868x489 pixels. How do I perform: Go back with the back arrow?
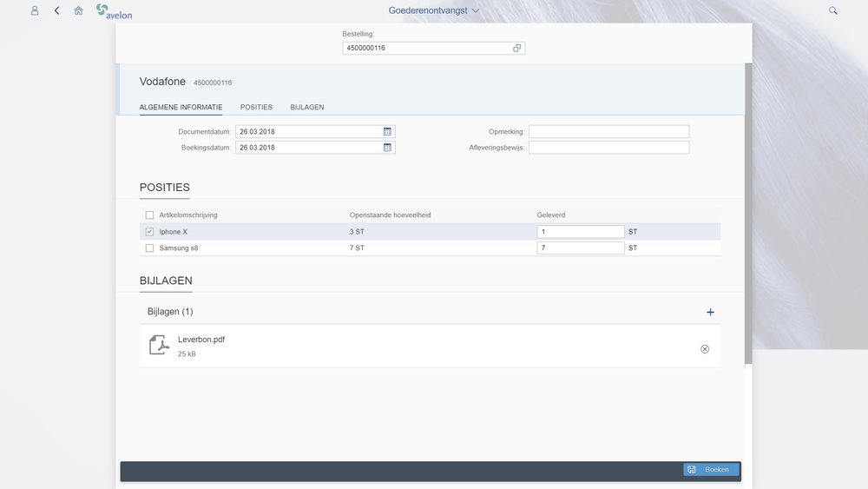pos(56,10)
